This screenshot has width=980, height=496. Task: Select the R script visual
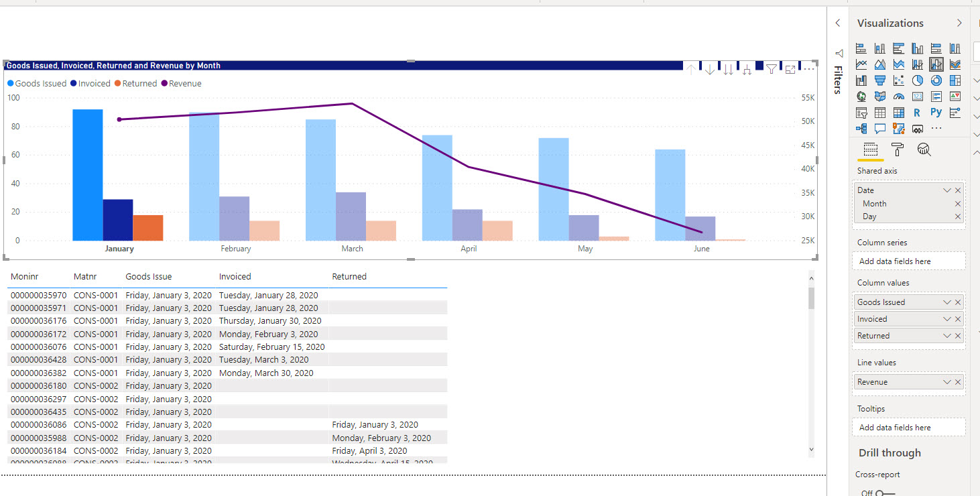[918, 113]
